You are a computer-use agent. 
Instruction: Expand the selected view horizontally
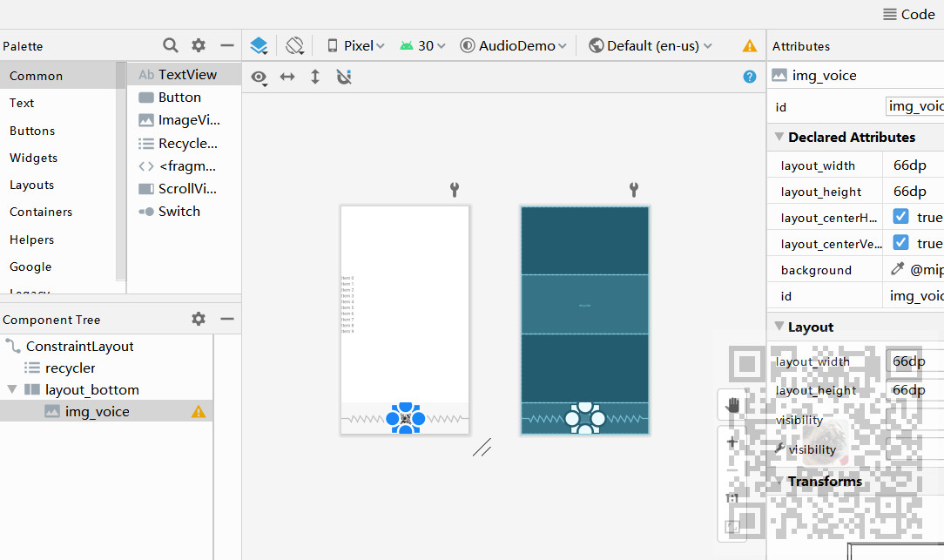pyautogui.click(x=287, y=77)
